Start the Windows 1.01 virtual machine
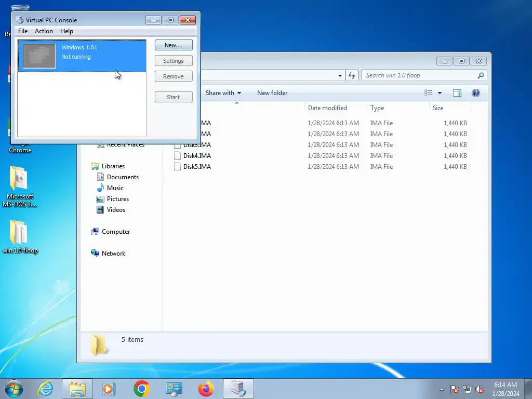Screen dimensions: 532x399 [174, 97]
